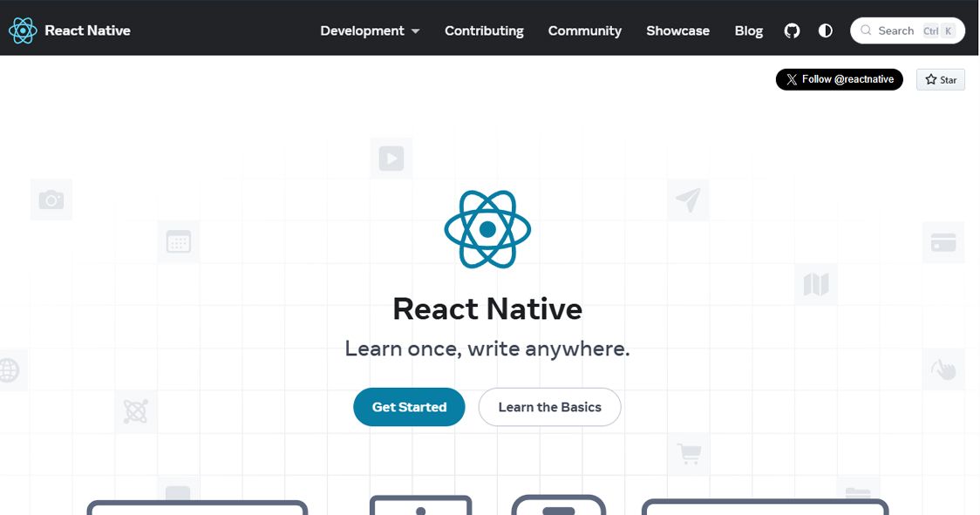Screen dimensions: 980x515
Task: Click the Get Started button
Action: pos(409,407)
